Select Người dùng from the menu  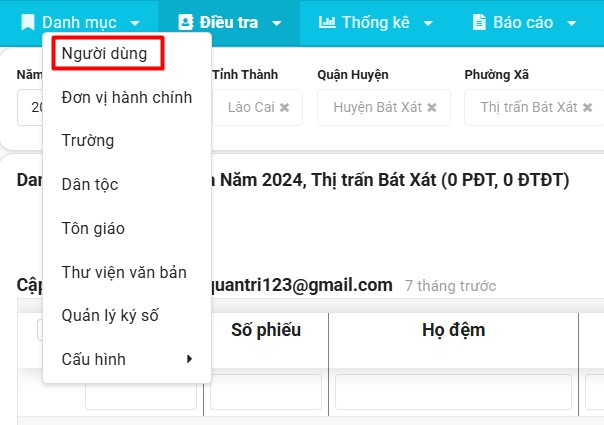(104, 54)
